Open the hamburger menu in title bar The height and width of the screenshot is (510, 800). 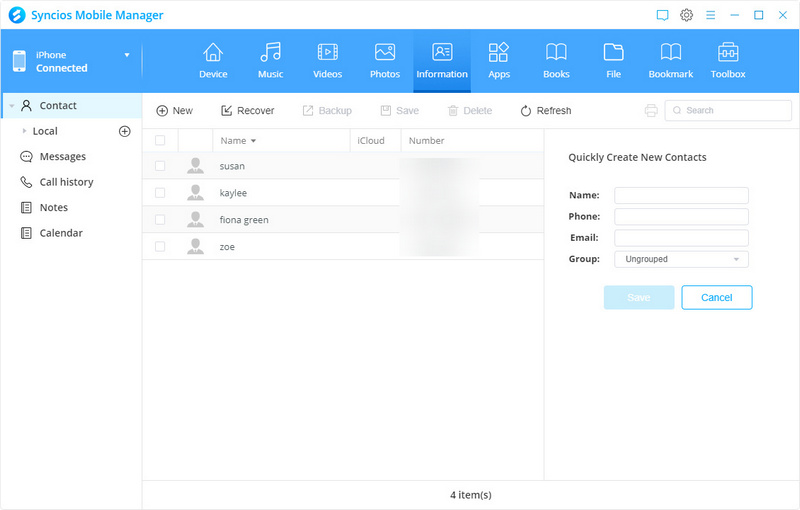[710, 15]
